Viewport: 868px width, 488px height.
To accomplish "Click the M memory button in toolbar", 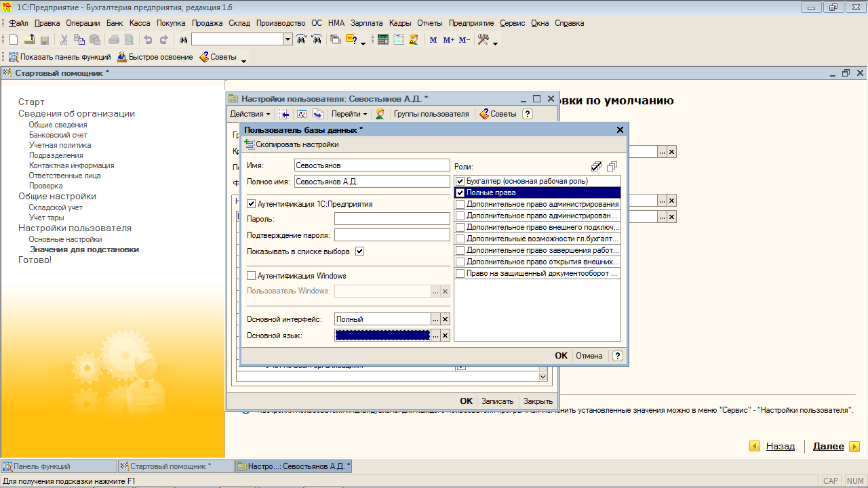I will [433, 40].
